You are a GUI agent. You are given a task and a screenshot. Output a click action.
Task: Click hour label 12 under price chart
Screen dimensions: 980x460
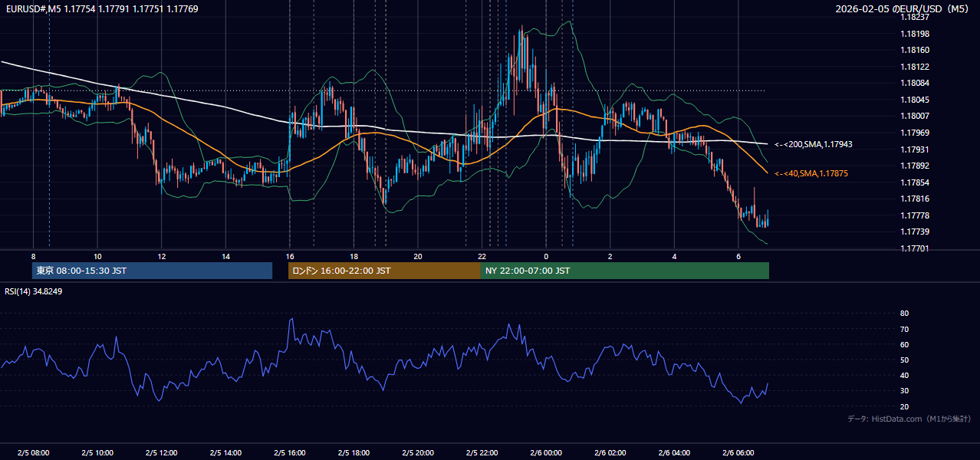[162, 255]
